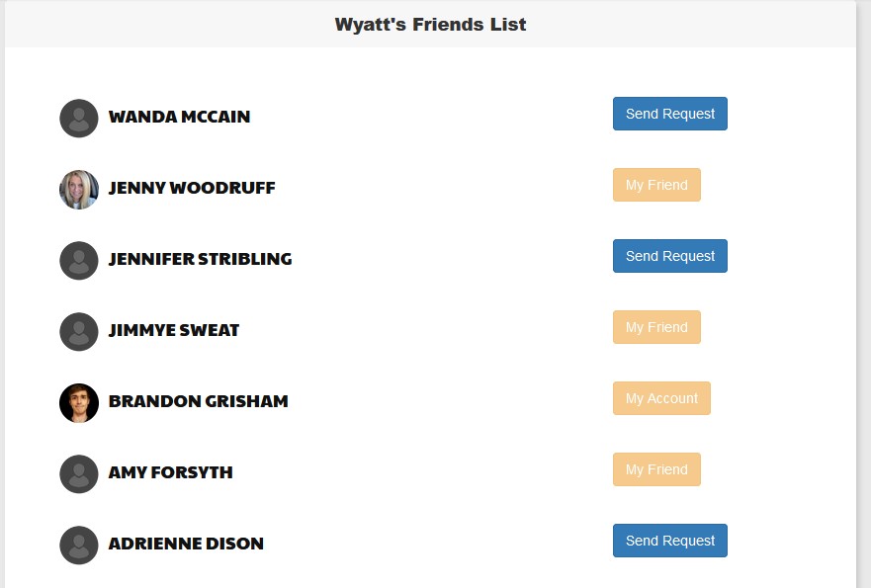Click Jenny Woodruff's profile photo
This screenshot has width=871, height=588.
point(79,190)
